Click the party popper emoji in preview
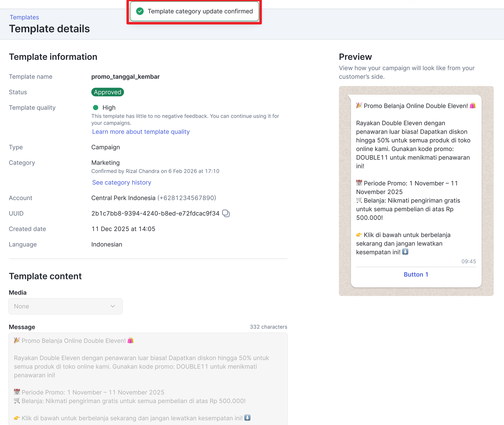The image size is (504, 425). (x=359, y=106)
